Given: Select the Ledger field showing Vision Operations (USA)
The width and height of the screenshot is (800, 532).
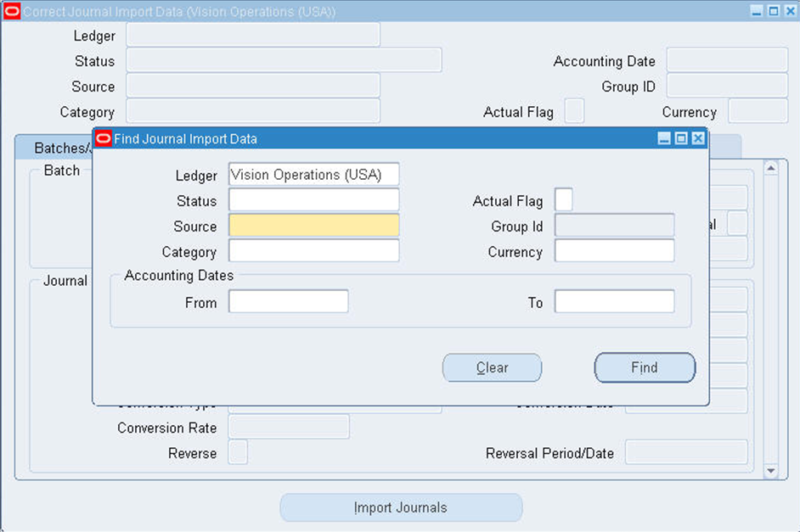Looking at the screenshot, I should (313, 174).
